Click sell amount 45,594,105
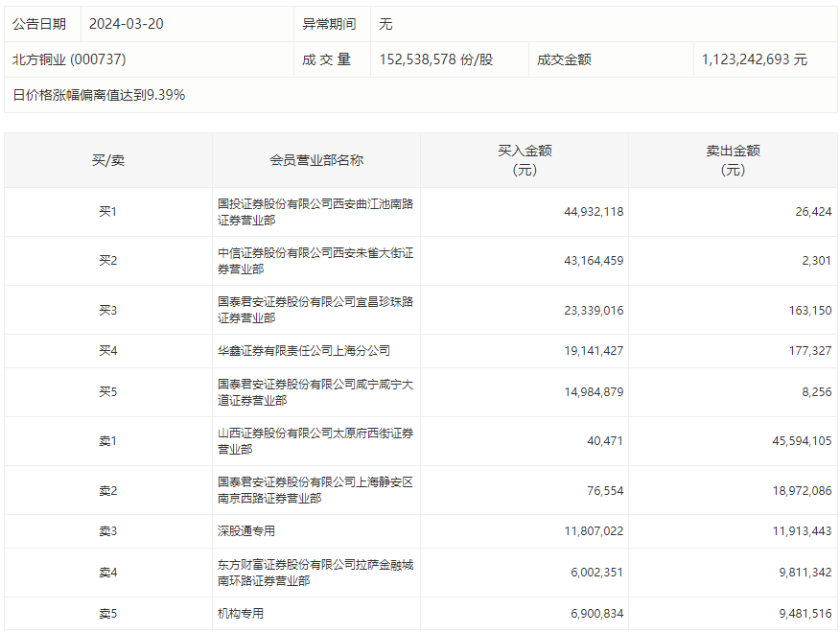The image size is (840, 633). click(802, 441)
